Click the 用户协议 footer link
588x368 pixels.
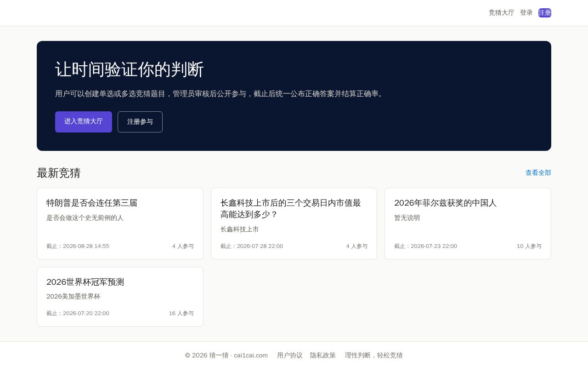290,355
